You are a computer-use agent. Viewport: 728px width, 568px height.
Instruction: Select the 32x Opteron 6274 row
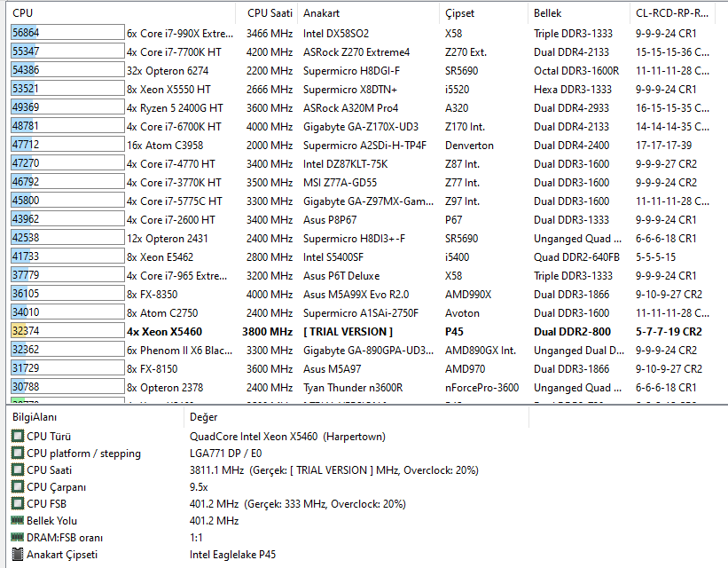click(x=364, y=71)
